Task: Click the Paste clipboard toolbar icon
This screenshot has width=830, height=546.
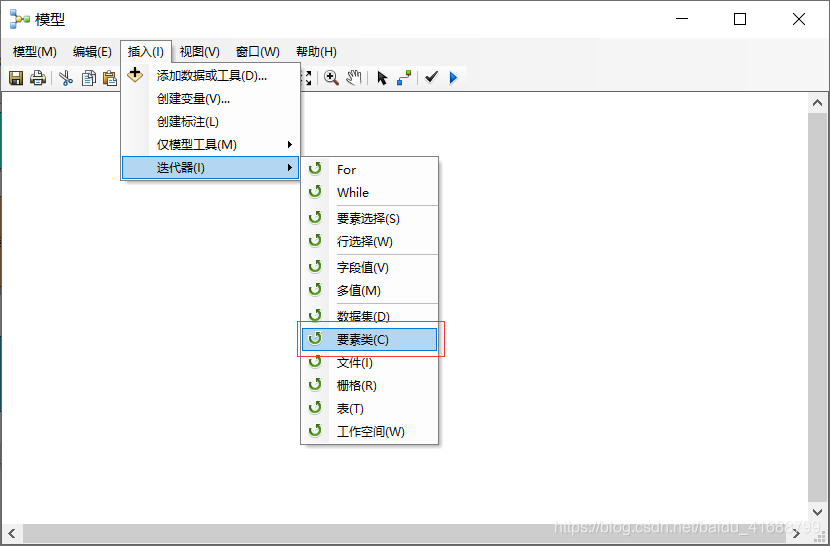Action: pos(110,78)
